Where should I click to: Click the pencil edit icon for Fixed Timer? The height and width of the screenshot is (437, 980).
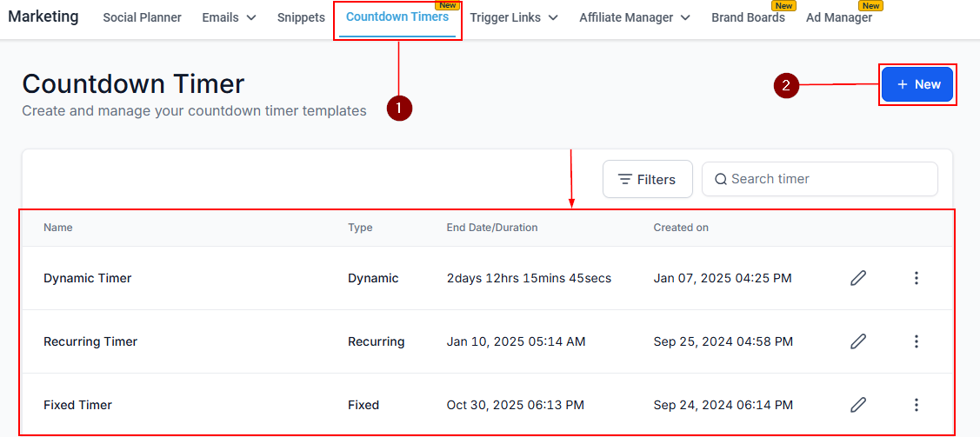coord(858,405)
